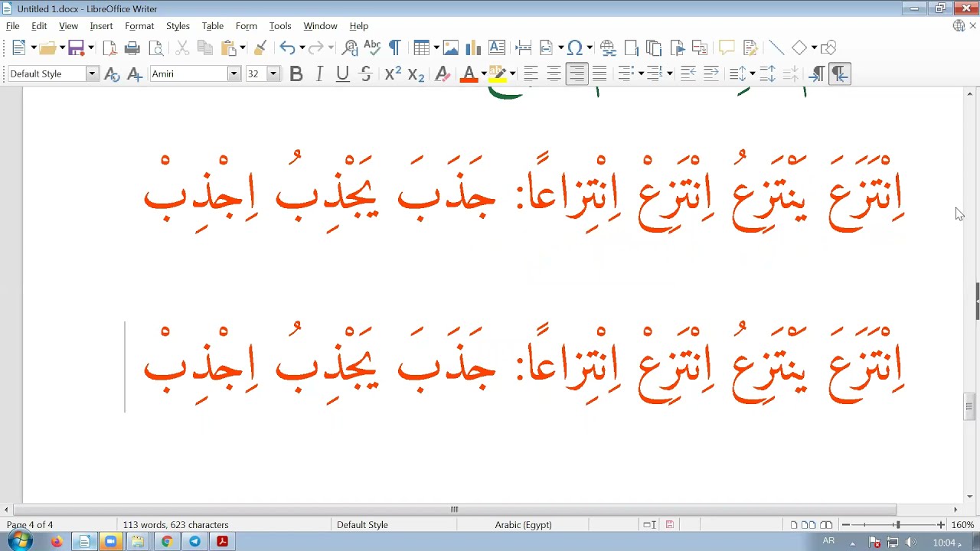Open the font size dropdown
Viewport: 980px width, 551px height.
pos(273,73)
